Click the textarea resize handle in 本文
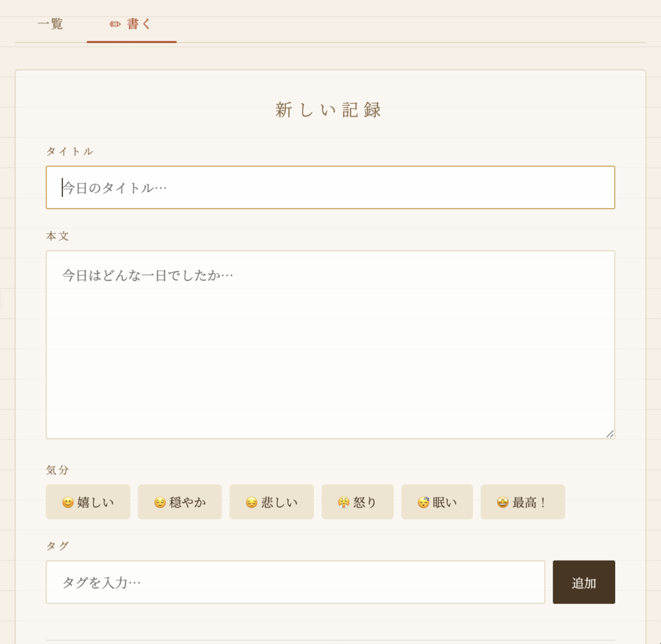The image size is (661, 644). pyautogui.click(x=610, y=434)
